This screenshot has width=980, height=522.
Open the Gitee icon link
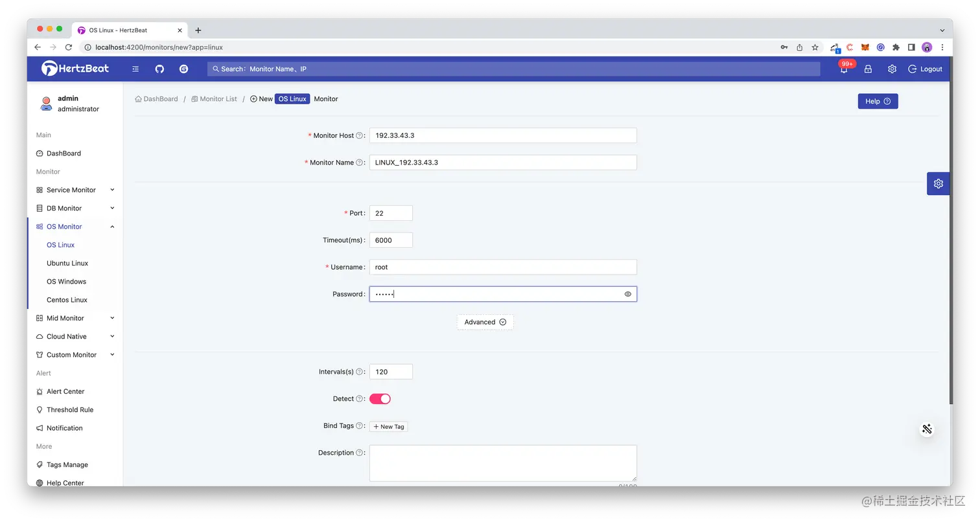point(183,69)
